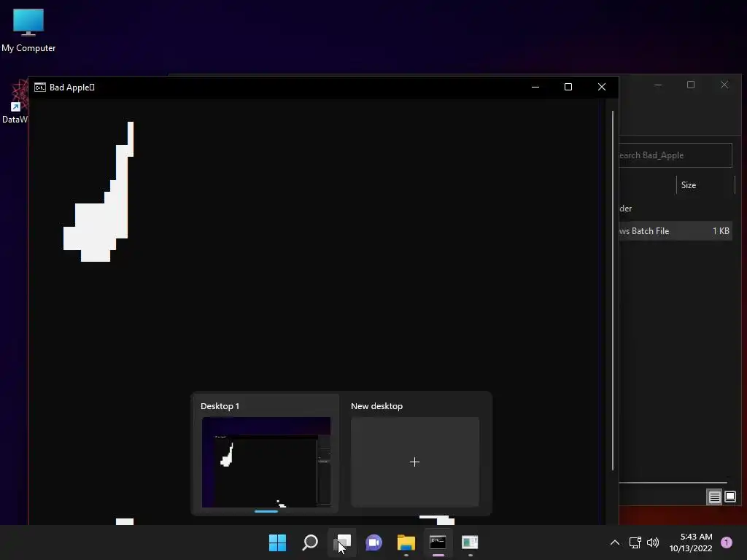
Task: Minimize the File Explorer window
Action: pos(658,85)
